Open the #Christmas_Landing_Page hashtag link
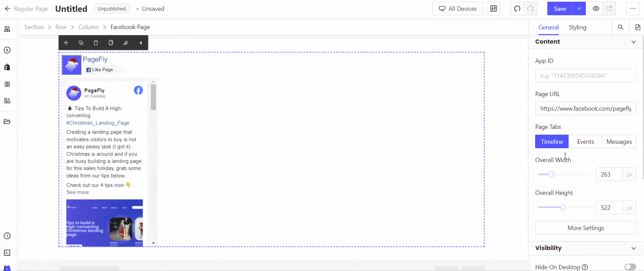Screen dimensions: 644x271 pyautogui.click(x=98, y=123)
